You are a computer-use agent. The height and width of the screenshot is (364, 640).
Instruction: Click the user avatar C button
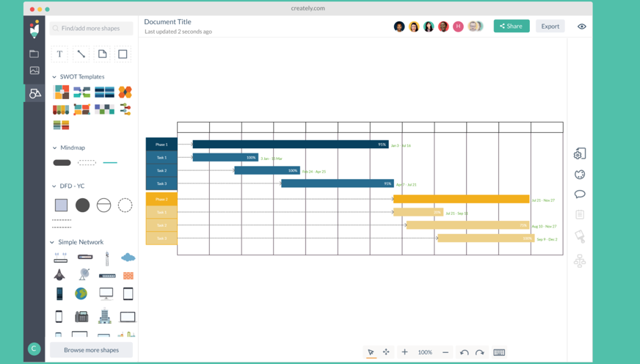(x=34, y=349)
